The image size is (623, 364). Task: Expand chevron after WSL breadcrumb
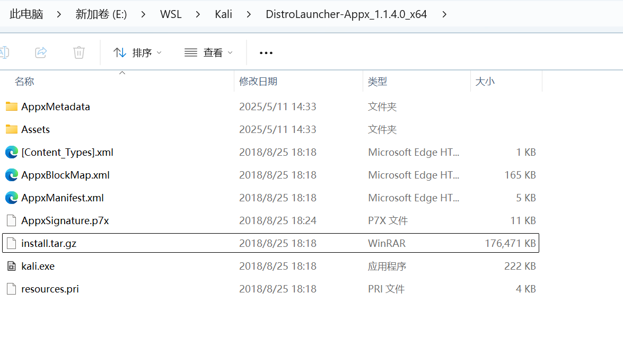[197, 14]
